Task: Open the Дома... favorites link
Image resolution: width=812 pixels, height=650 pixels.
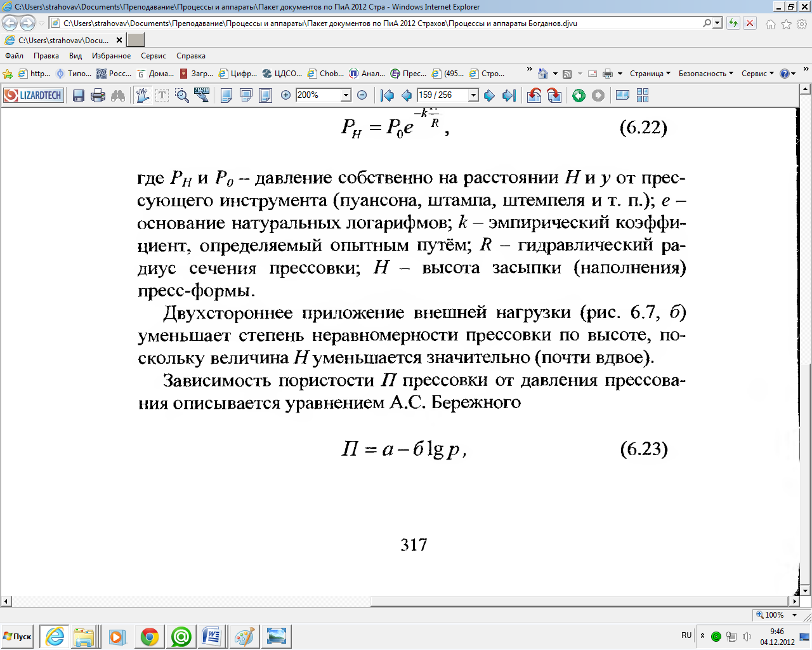Action: [155, 74]
